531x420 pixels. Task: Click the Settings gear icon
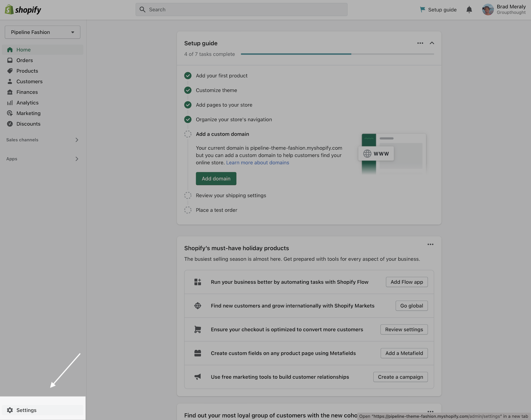10,410
